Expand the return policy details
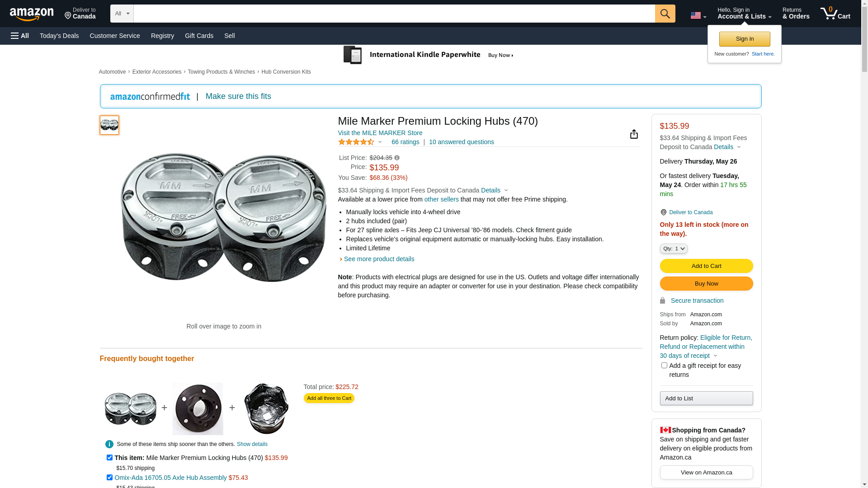The height and width of the screenshot is (488, 868). [x=715, y=356]
